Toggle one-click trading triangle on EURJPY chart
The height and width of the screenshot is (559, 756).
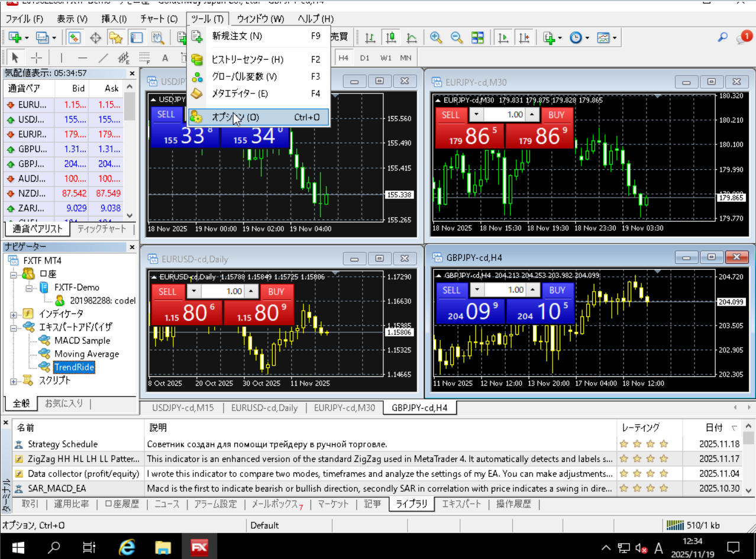[438, 100]
